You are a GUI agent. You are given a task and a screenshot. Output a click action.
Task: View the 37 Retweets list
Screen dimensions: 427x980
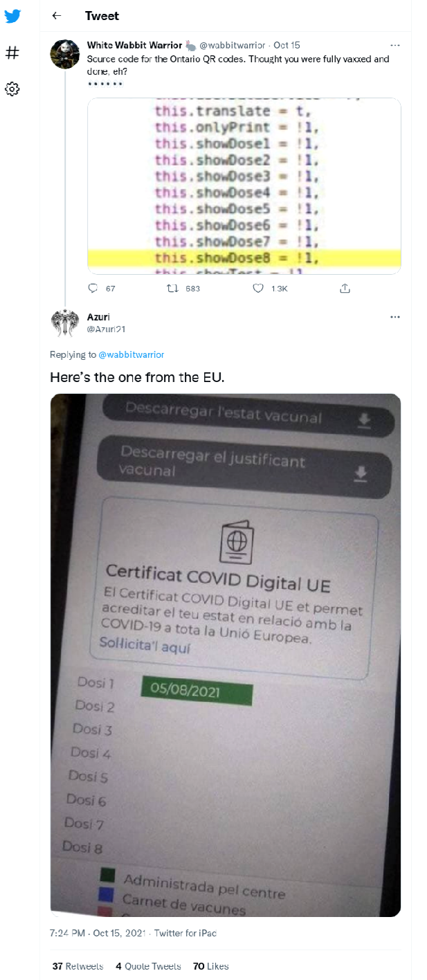[78, 966]
